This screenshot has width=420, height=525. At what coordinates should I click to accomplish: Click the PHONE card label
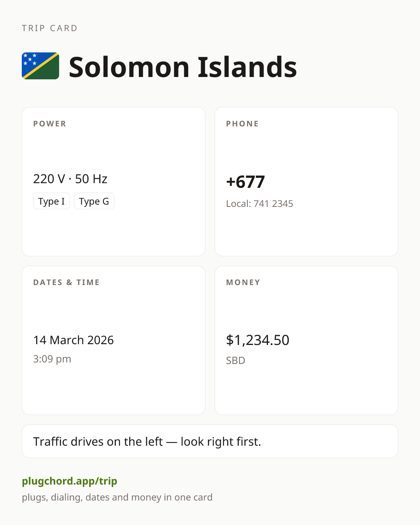pos(242,124)
